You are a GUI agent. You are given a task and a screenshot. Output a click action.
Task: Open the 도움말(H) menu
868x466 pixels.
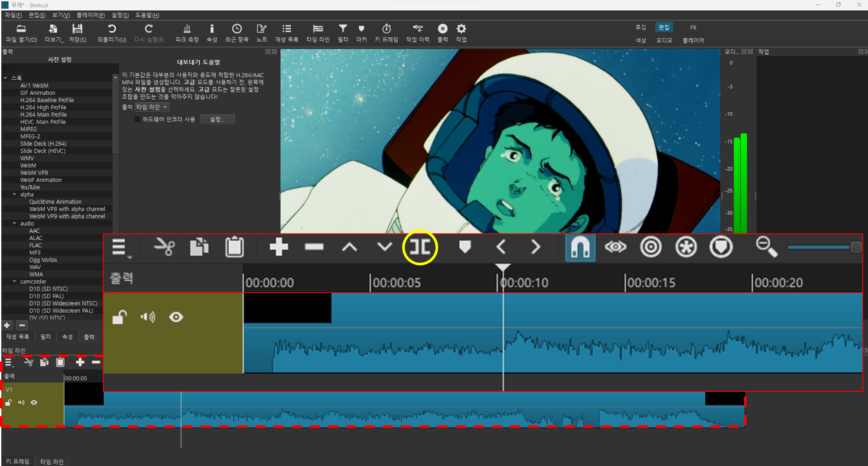tap(147, 15)
